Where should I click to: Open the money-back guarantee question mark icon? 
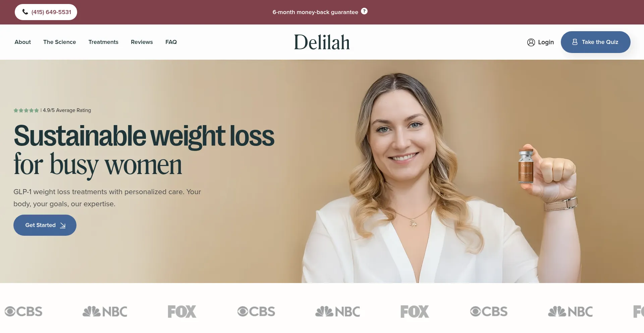click(364, 11)
